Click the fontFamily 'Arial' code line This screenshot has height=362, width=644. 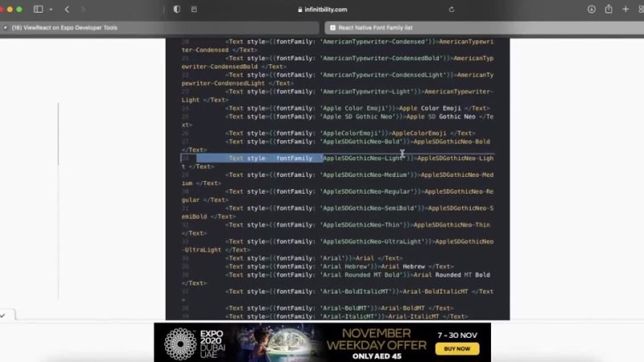click(x=314, y=258)
